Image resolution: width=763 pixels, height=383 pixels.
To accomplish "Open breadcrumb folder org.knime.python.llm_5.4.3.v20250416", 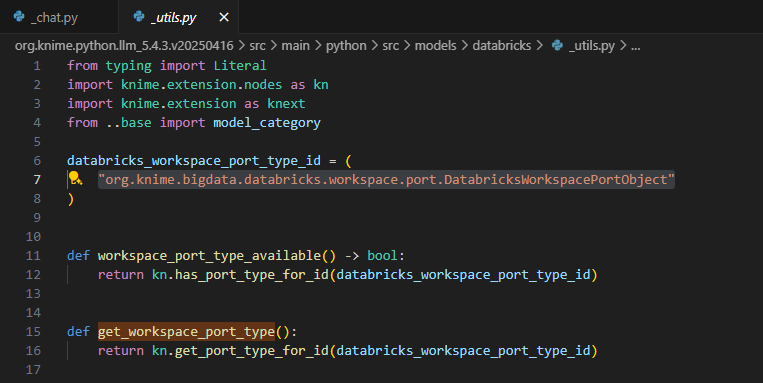I will 124,46.
